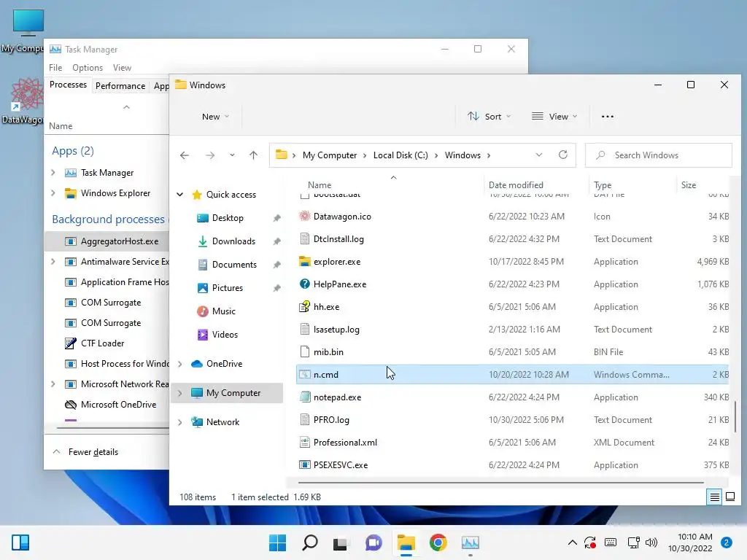Select the notepad.exe icon
Screen dimensions: 747x560
click(304, 397)
